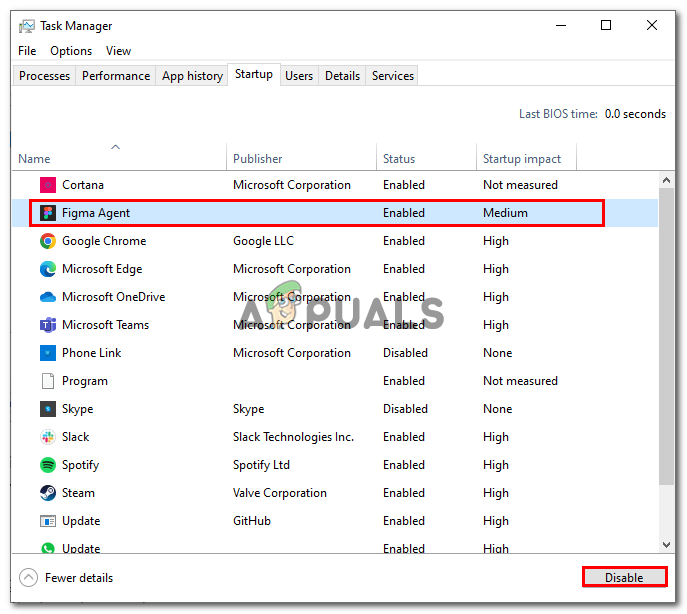Viewport: 687px width, 614px height.
Task: Click the Cortana app icon
Action: point(48,185)
